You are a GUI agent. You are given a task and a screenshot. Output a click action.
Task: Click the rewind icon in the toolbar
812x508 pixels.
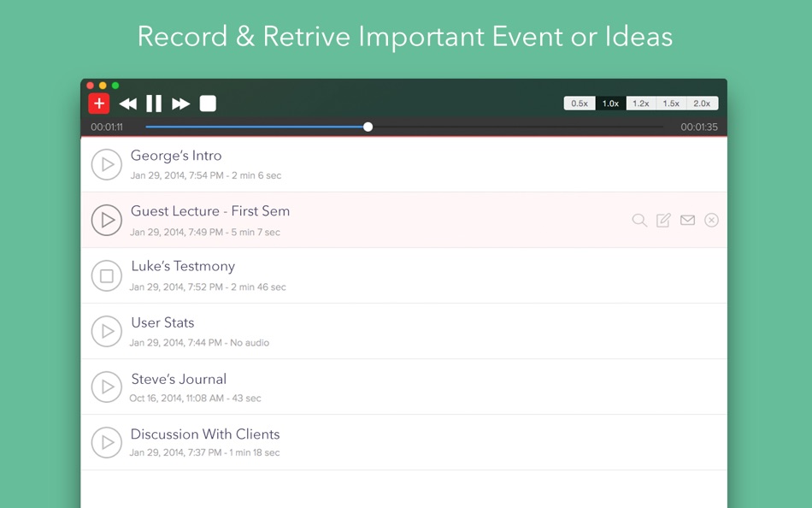pyautogui.click(x=128, y=103)
